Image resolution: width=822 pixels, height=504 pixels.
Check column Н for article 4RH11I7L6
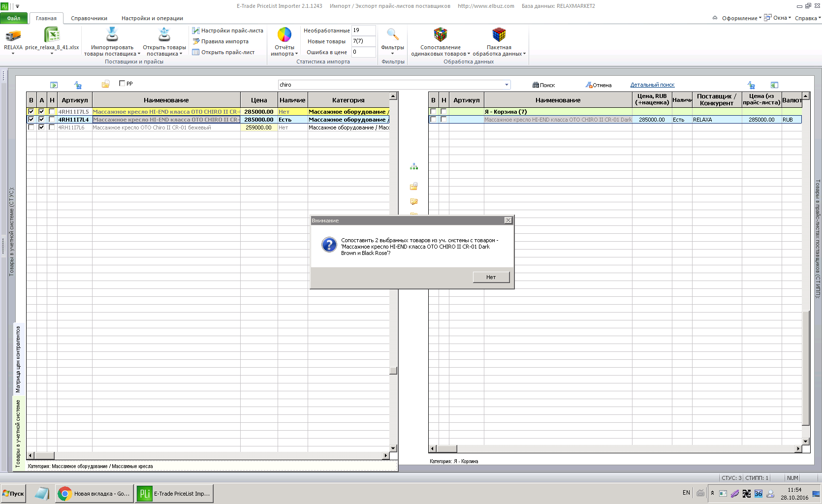click(52, 127)
